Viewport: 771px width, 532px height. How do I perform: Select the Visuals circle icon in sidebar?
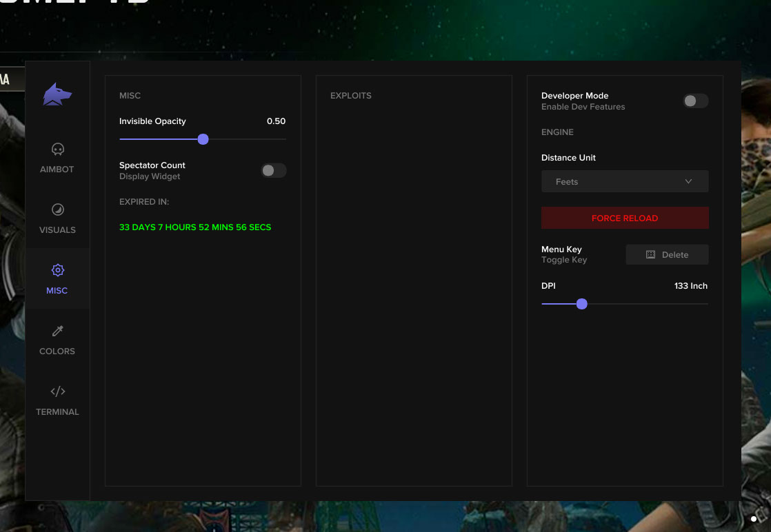(x=58, y=209)
